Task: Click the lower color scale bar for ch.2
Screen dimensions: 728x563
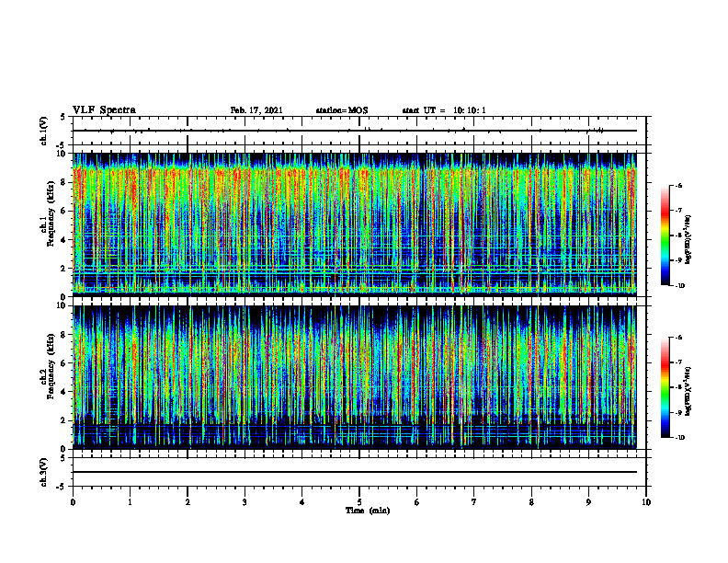Action: coord(665,387)
